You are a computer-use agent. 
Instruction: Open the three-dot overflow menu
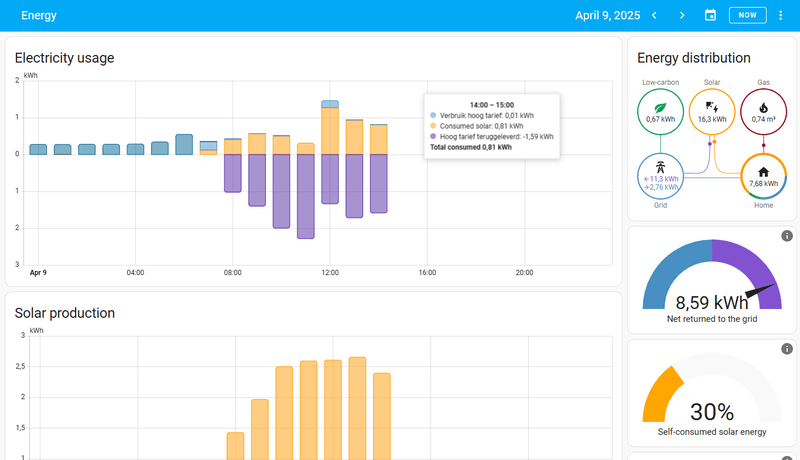click(x=781, y=15)
